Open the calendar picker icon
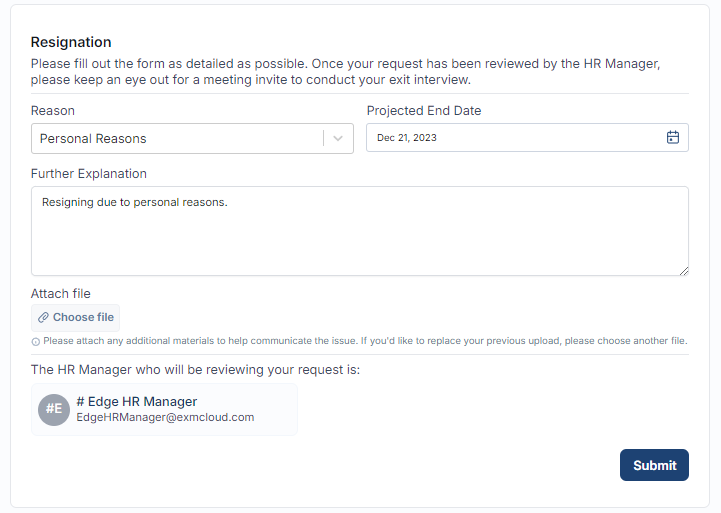This screenshot has height=513, width=721. click(673, 138)
